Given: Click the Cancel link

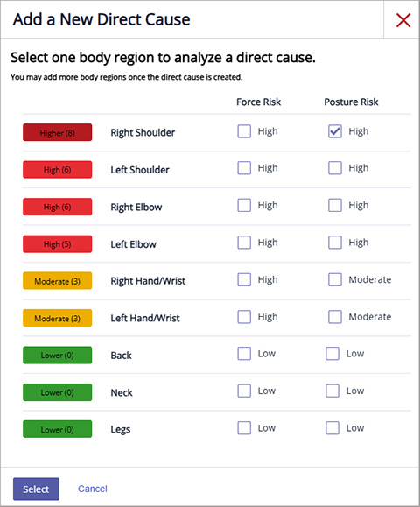Looking at the screenshot, I should pos(93,489).
